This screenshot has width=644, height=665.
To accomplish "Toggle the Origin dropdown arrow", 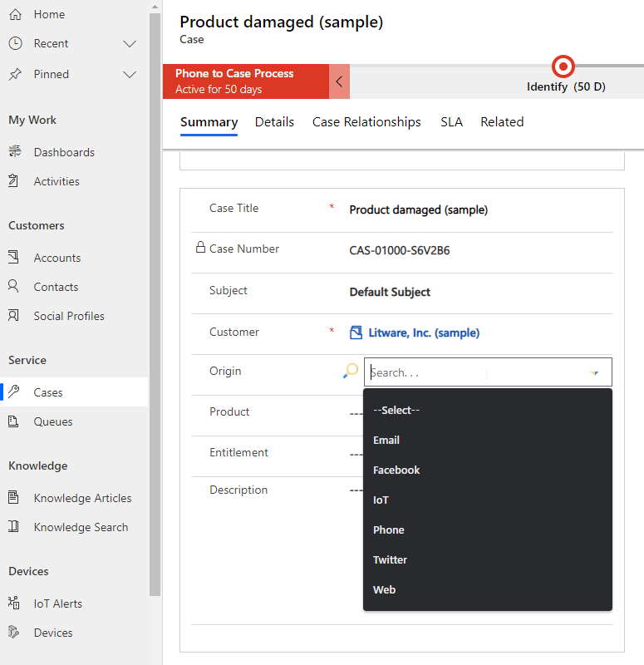I will pyautogui.click(x=594, y=372).
